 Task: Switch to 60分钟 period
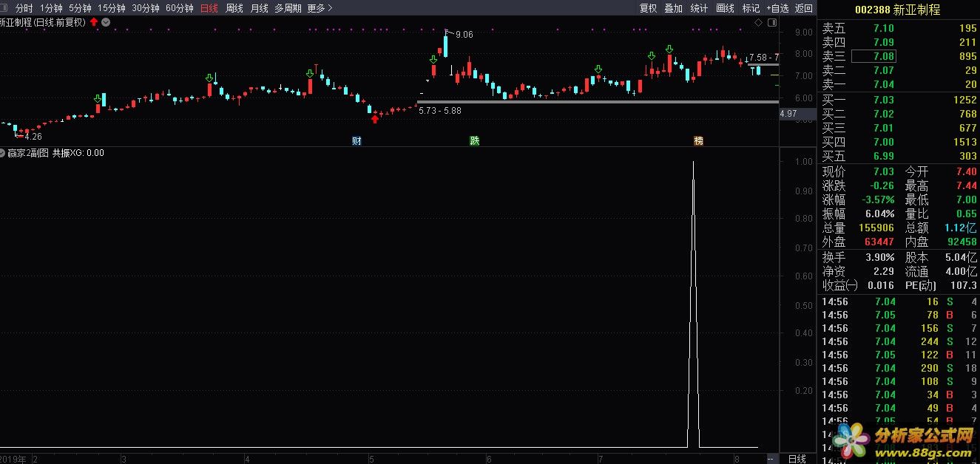(180, 8)
